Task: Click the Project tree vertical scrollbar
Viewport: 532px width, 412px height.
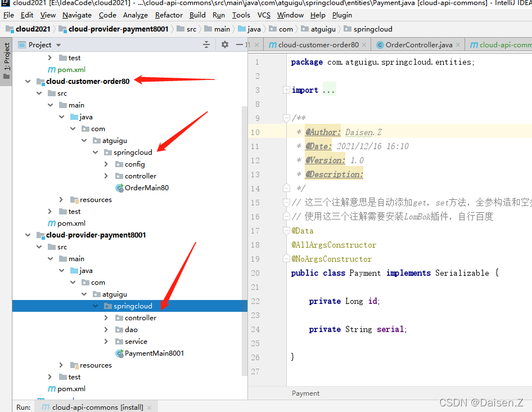Action: [x=245, y=241]
